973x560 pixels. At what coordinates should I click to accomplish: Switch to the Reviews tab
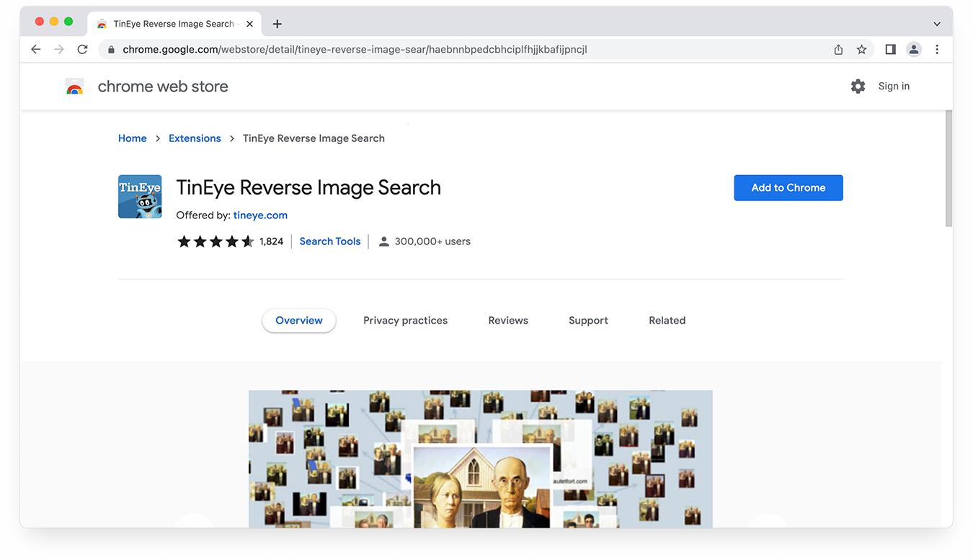pyautogui.click(x=508, y=321)
